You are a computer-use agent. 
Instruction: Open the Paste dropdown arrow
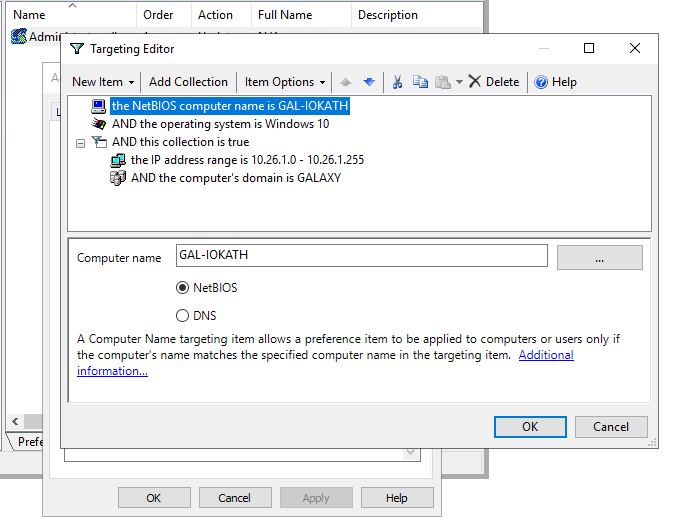[x=459, y=82]
